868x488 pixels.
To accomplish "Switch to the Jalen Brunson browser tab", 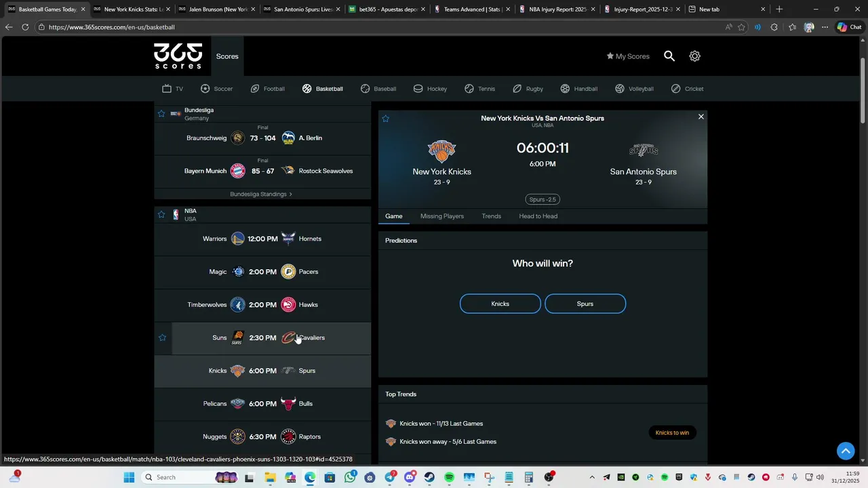I will pyautogui.click(x=218, y=9).
